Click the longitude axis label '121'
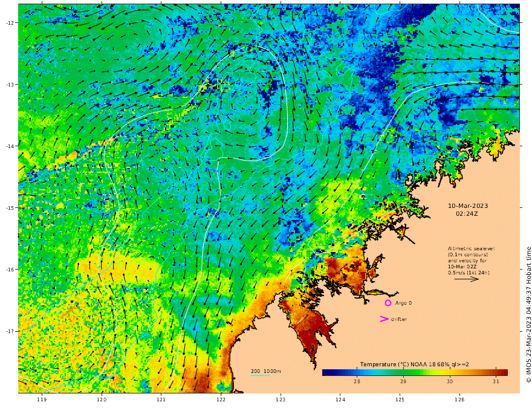This screenshot has width=532, height=411. [x=161, y=400]
